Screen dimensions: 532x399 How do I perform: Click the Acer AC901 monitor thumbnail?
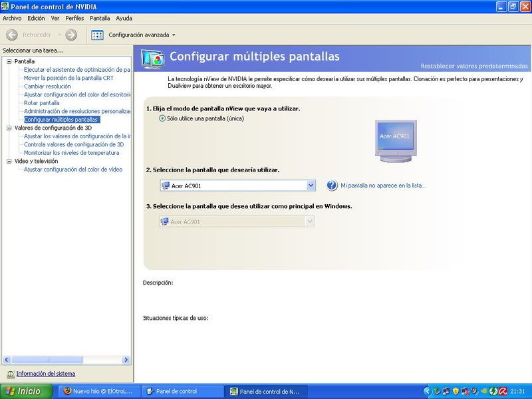pos(396,141)
